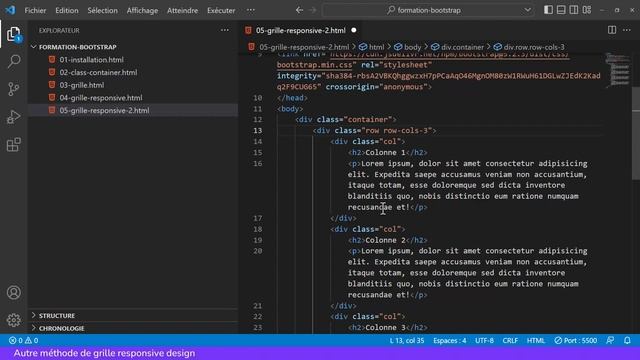Screen dimensions: 640x360
Task: Click the body opening tag on line 11
Action: click(290, 109)
